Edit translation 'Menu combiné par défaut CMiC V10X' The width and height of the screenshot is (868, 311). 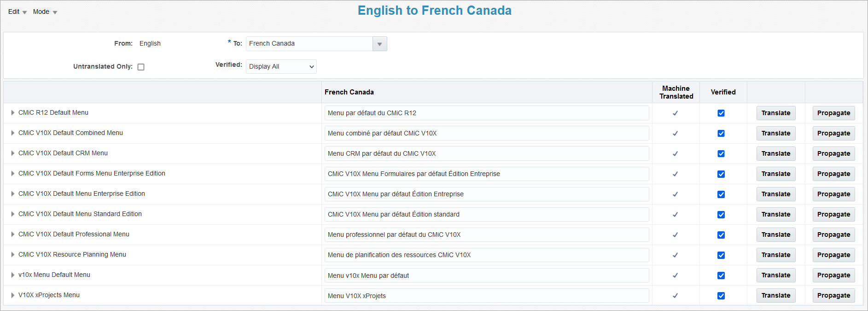tap(487, 133)
